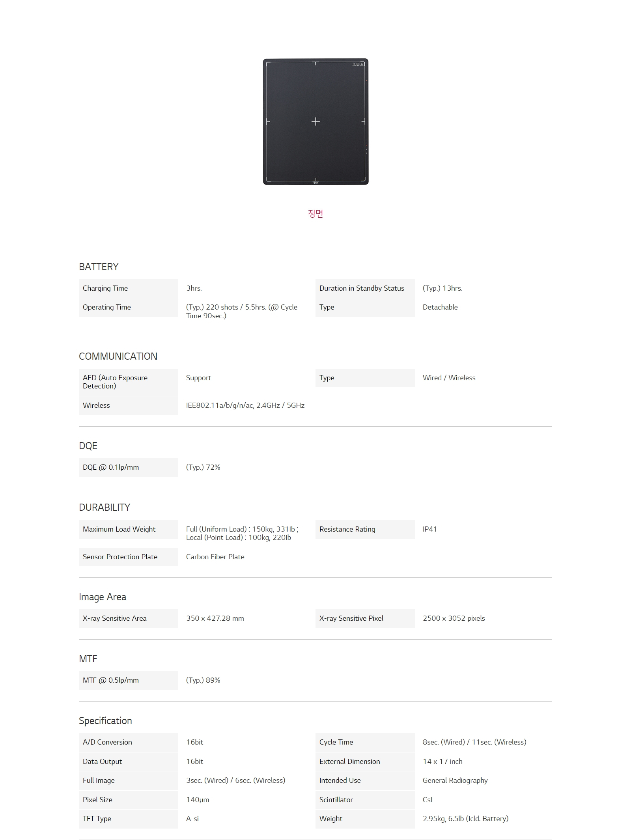This screenshot has width=631, height=840.
Task: Click the COMMUNICATION section heading
Action: [x=118, y=357]
